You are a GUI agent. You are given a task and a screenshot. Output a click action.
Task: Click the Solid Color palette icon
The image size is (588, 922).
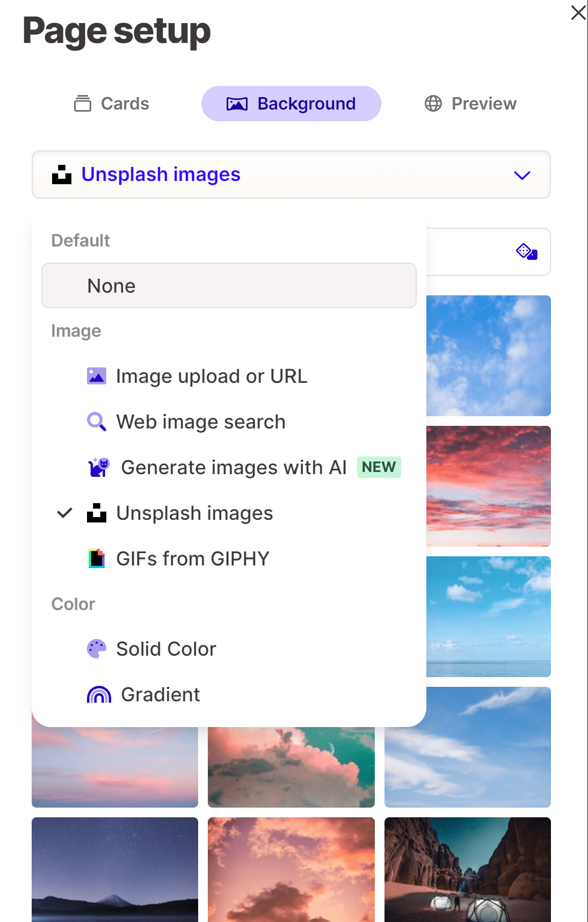tap(97, 649)
